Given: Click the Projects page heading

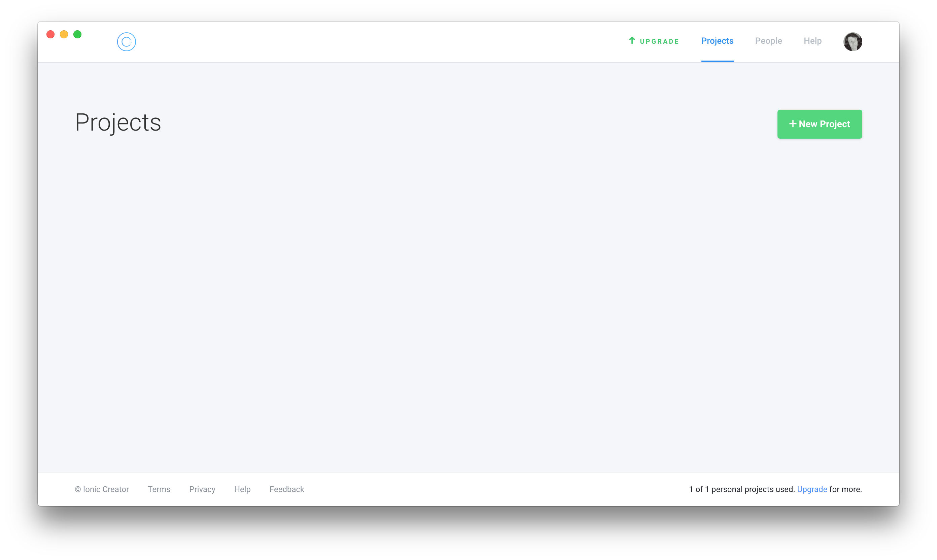Looking at the screenshot, I should click(x=118, y=123).
